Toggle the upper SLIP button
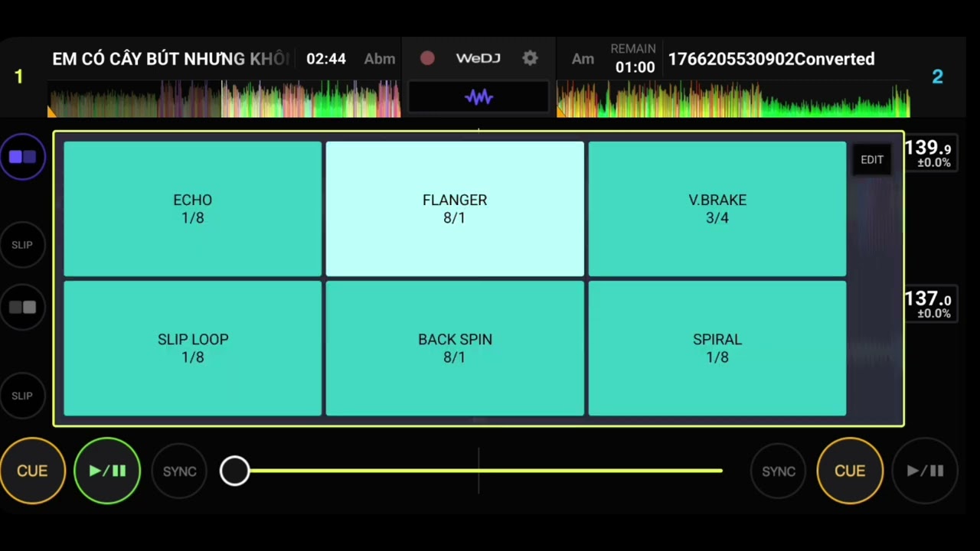Viewport: 980px width, 551px height. pos(22,245)
